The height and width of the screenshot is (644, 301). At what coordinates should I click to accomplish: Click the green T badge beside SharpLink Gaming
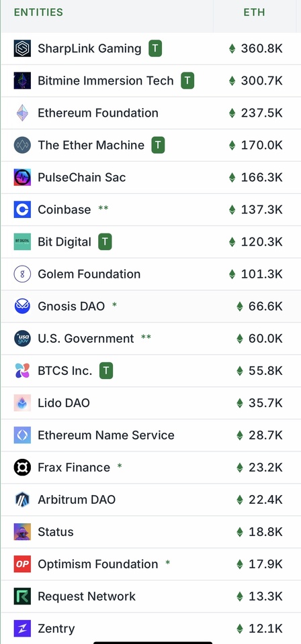pos(155,48)
